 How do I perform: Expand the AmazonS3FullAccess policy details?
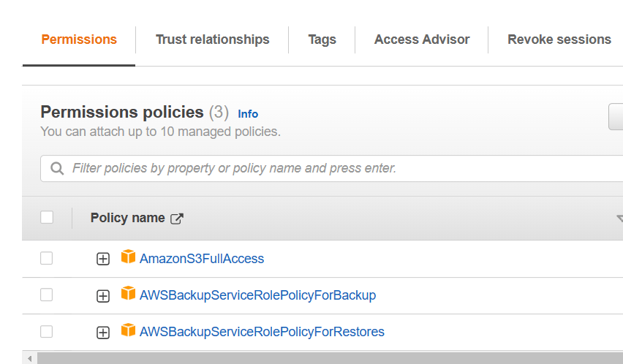[103, 259]
